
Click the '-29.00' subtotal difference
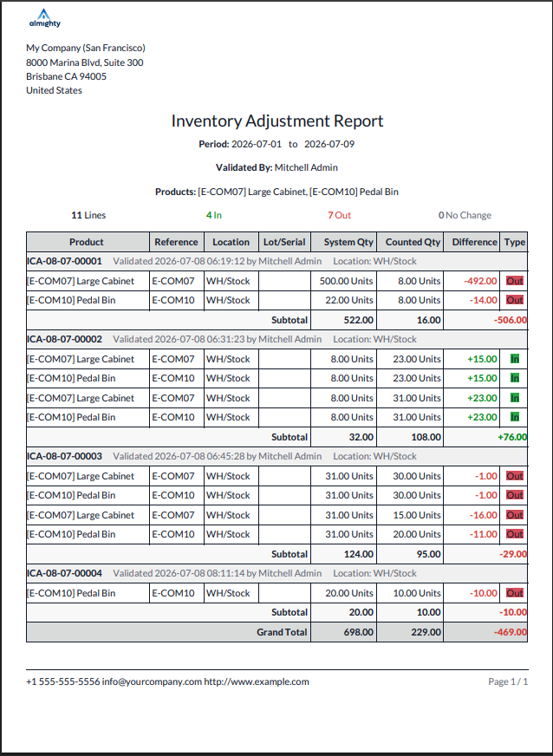[x=513, y=555]
